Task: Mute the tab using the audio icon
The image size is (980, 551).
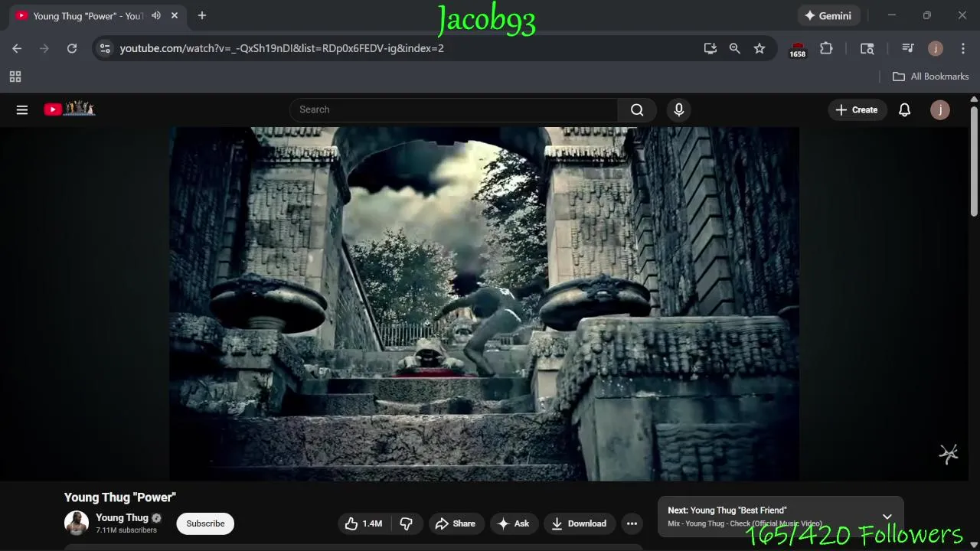Action: (156, 15)
